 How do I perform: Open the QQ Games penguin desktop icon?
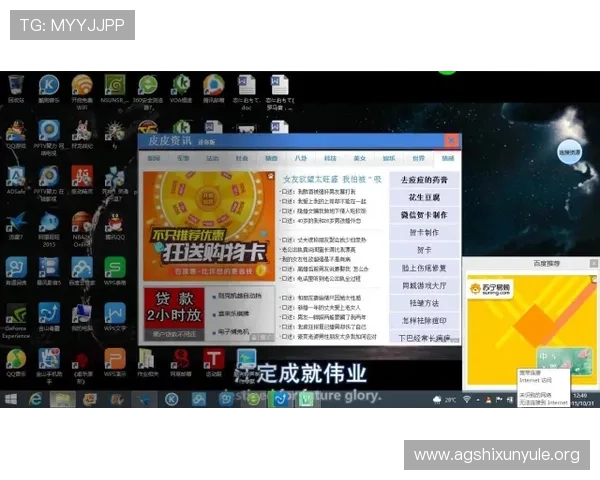[16, 131]
